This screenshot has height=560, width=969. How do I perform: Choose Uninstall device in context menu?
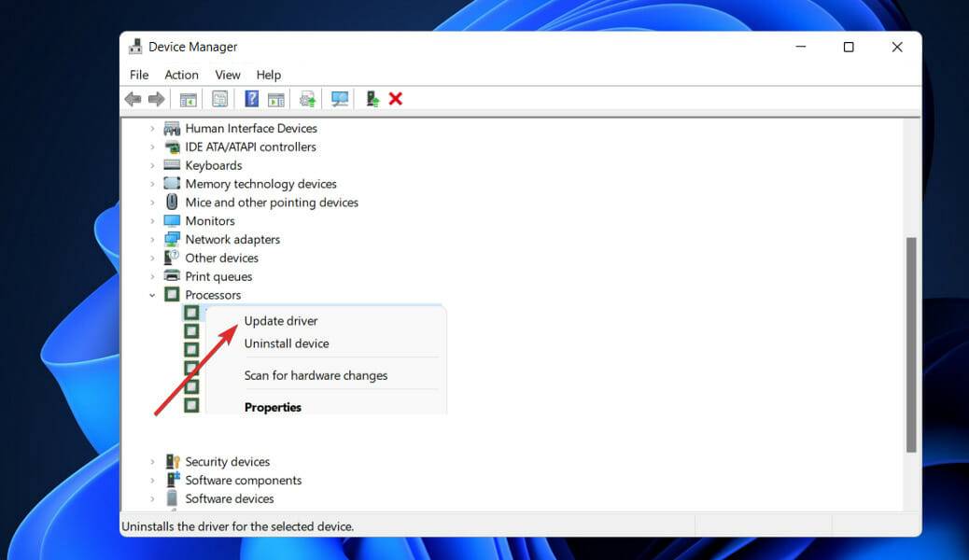pos(286,343)
